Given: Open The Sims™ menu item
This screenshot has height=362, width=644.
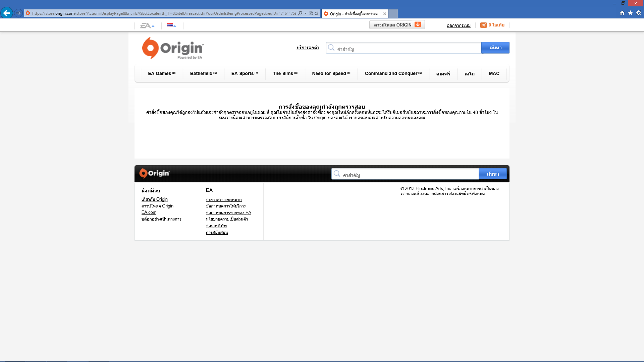Looking at the screenshot, I should click(x=285, y=73).
